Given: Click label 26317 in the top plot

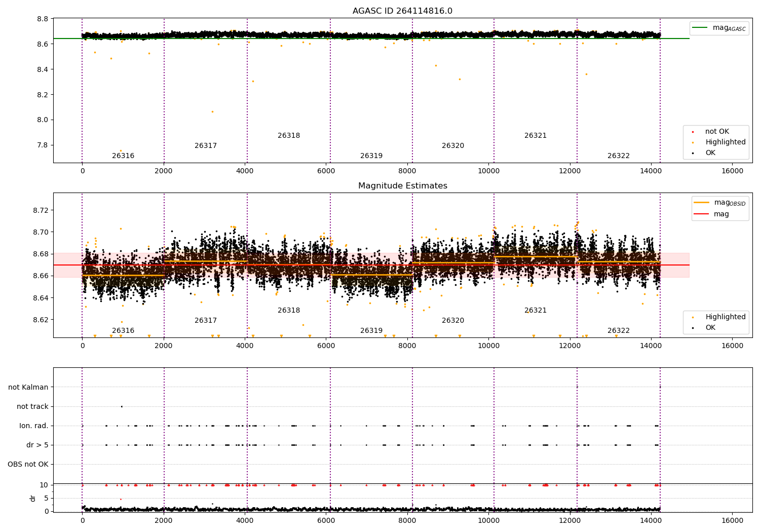Looking at the screenshot, I should coord(206,146).
